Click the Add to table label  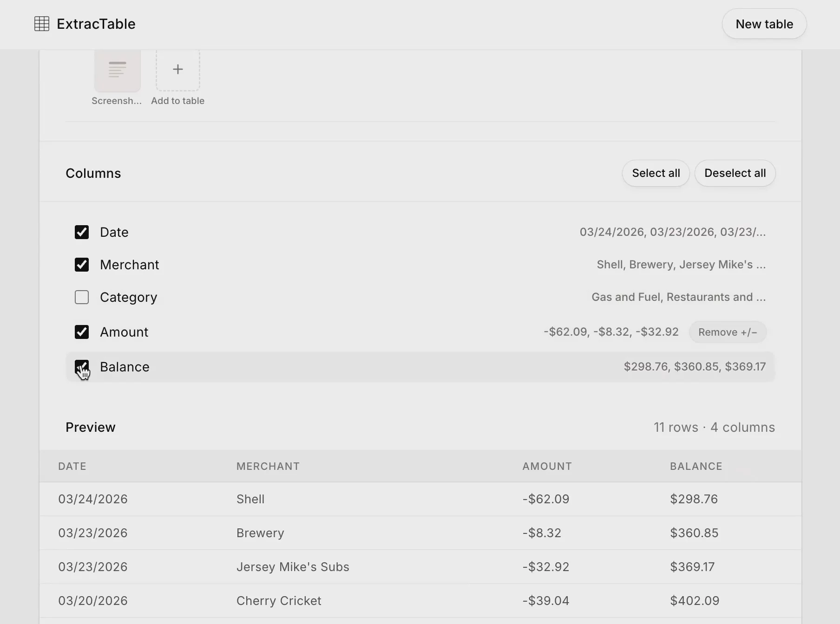[178, 101]
